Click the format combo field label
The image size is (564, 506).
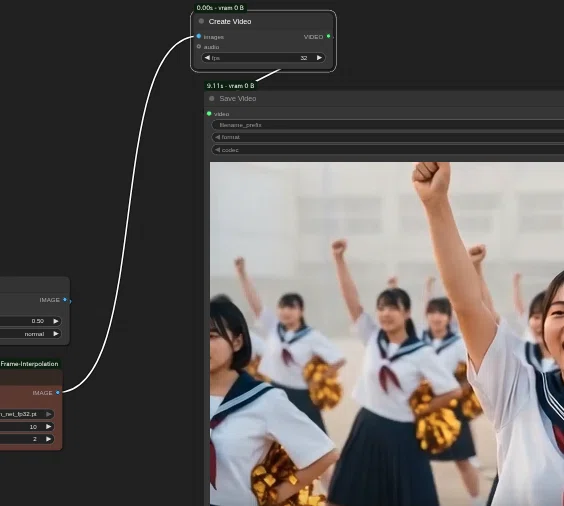pyautogui.click(x=231, y=137)
